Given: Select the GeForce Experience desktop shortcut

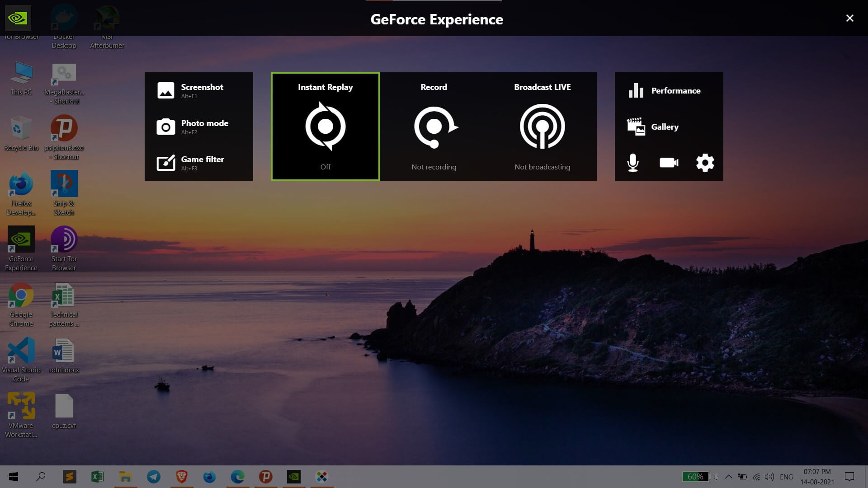Looking at the screenshot, I should tap(21, 249).
